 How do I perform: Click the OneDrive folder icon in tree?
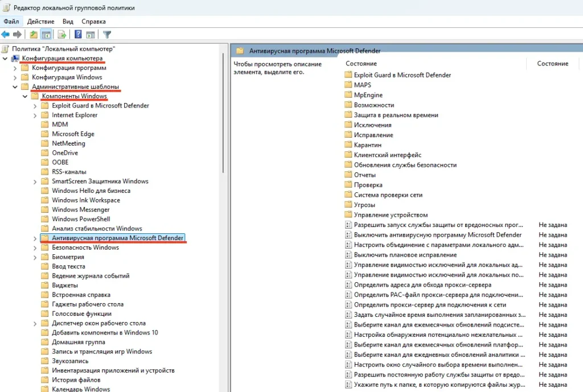(44, 152)
